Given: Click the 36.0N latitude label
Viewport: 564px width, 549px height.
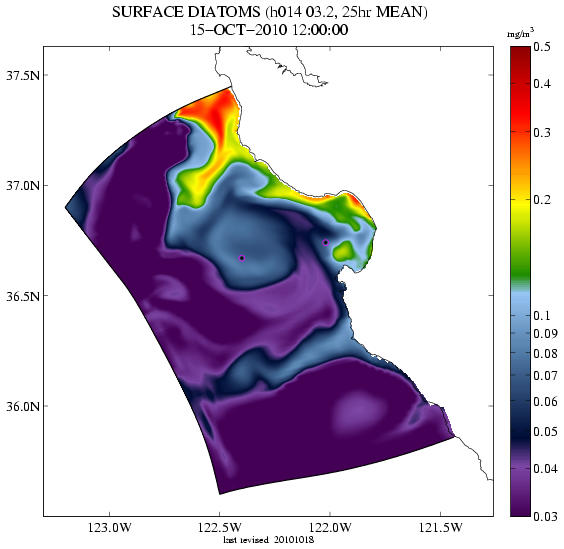Looking at the screenshot, I should [23, 406].
